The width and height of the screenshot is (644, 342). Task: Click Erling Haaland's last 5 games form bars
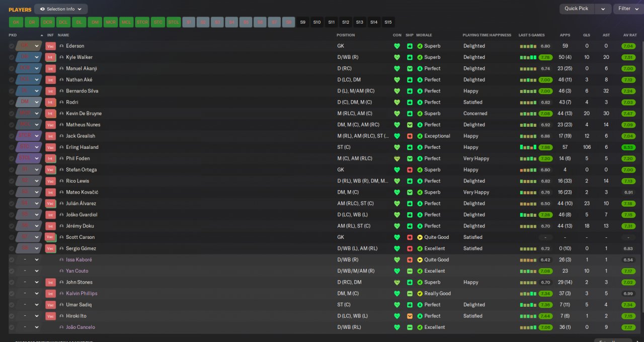tap(528, 147)
